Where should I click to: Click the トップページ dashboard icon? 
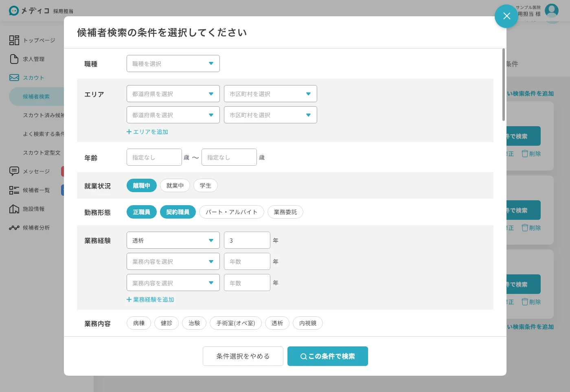click(x=14, y=40)
